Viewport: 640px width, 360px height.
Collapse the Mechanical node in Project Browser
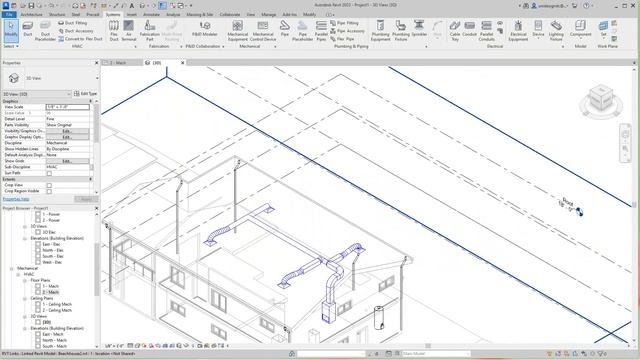click(12, 268)
